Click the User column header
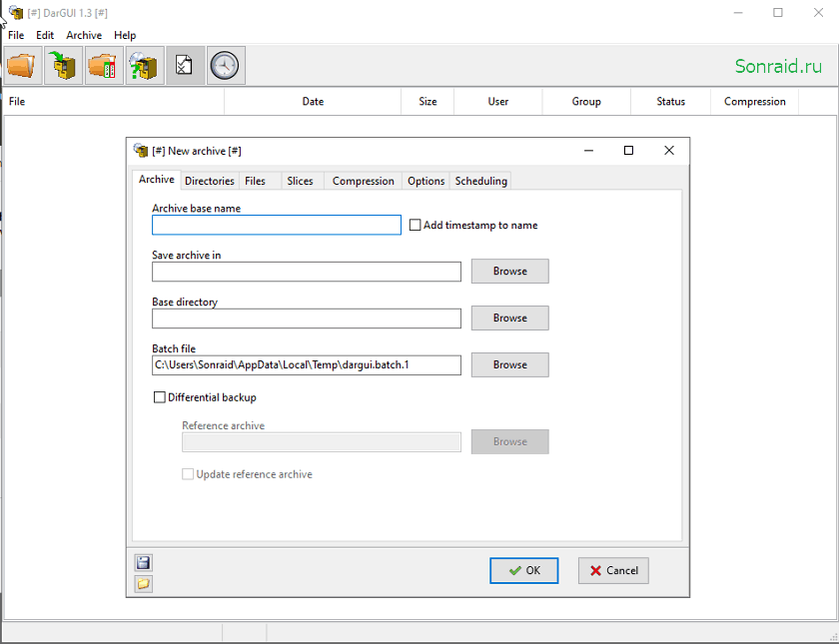This screenshot has height=644, width=839. (x=498, y=102)
